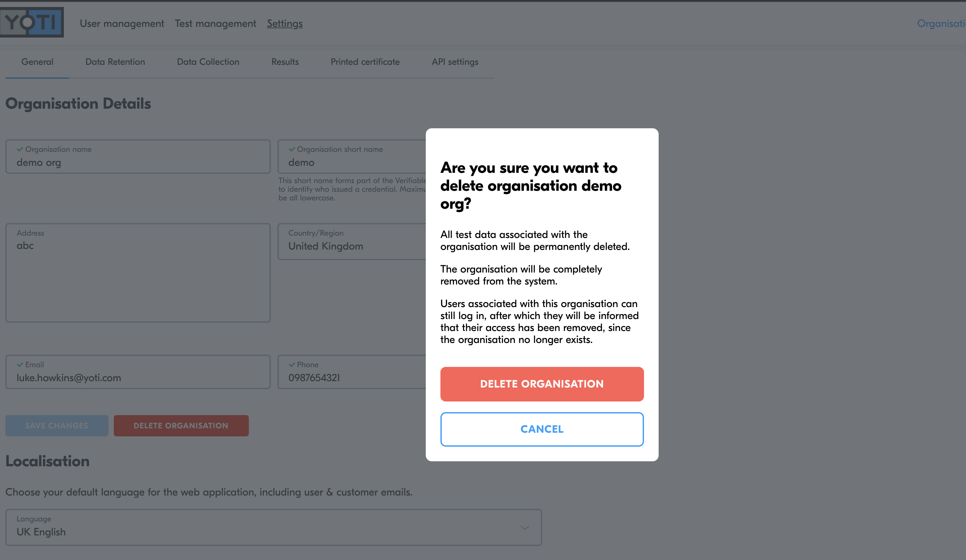Switch to the Data Collection tab
The image size is (966, 560).
[208, 62]
